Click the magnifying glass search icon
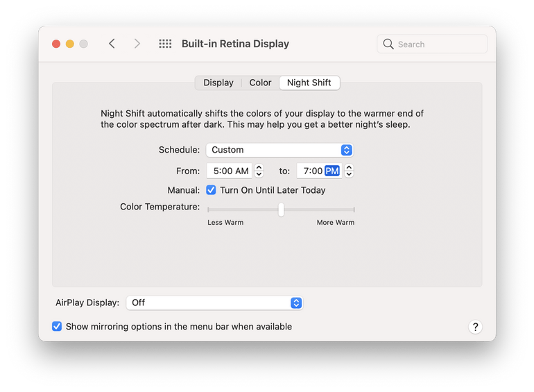The width and height of the screenshot is (534, 392). pyautogui.click(x=388, y=44)
